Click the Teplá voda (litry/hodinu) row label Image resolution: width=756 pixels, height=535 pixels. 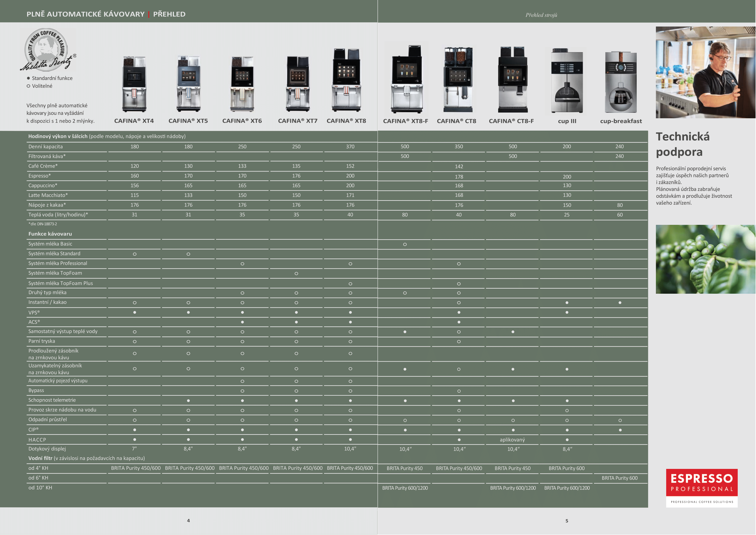(x=58, y=215)
